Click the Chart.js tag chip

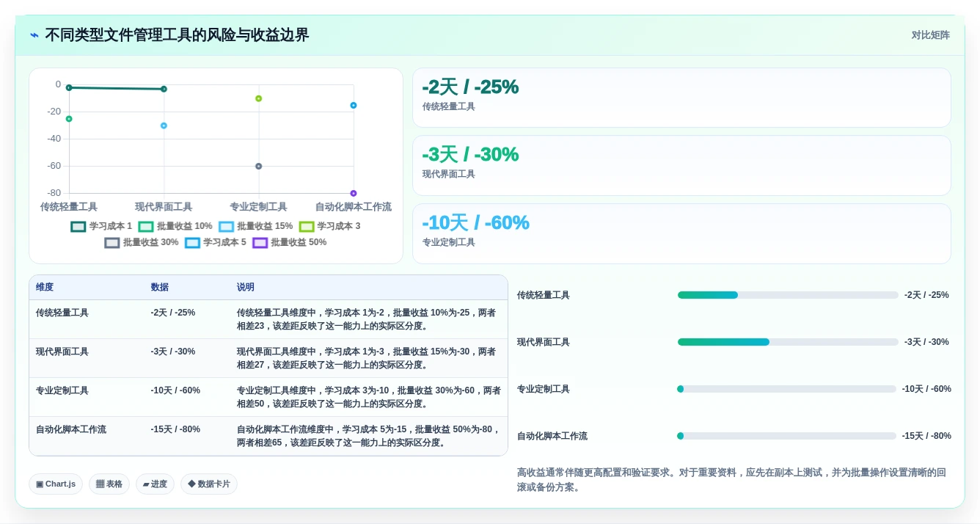[56, 484]
